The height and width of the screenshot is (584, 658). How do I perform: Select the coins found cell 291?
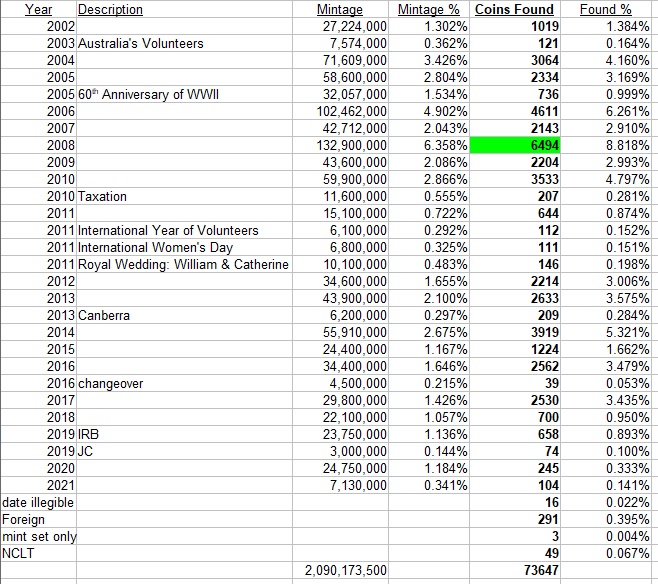pos(514,519)
